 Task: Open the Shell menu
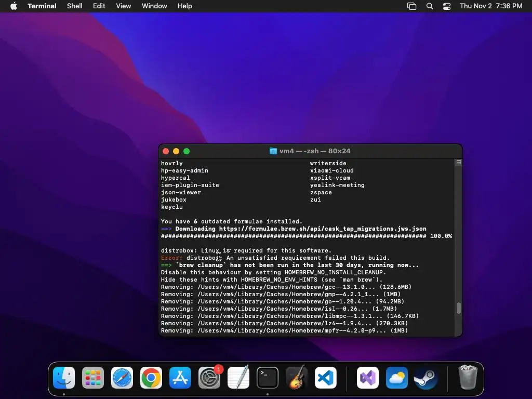click(x=75, y=6)
